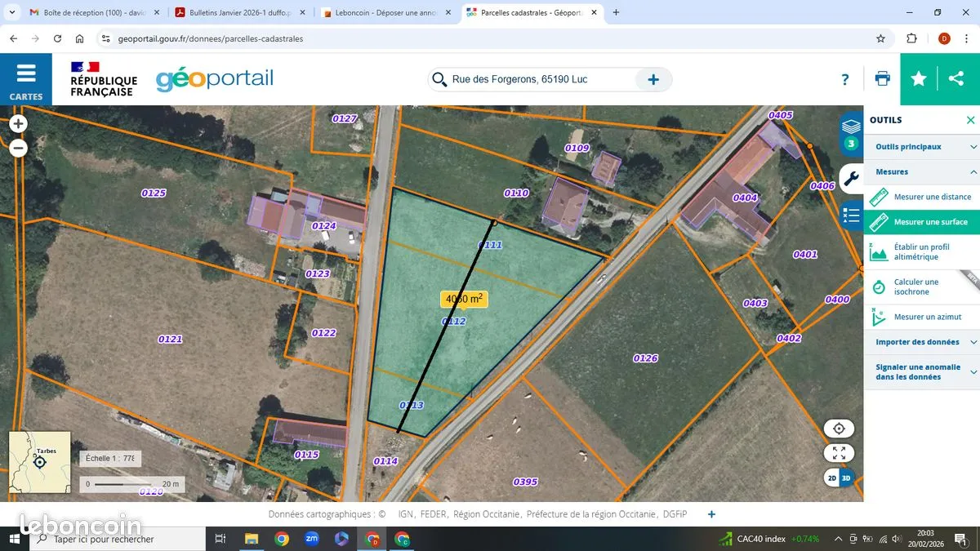Click the 4060 m² measurement label
The height and width of the screenshot is (551, 980).
pos(464,299)
